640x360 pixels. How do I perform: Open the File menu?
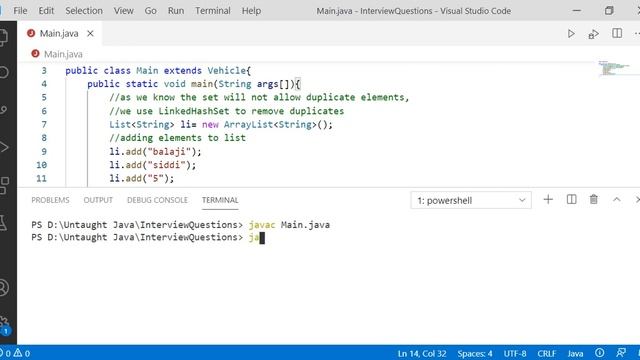(x=20, y=11)
